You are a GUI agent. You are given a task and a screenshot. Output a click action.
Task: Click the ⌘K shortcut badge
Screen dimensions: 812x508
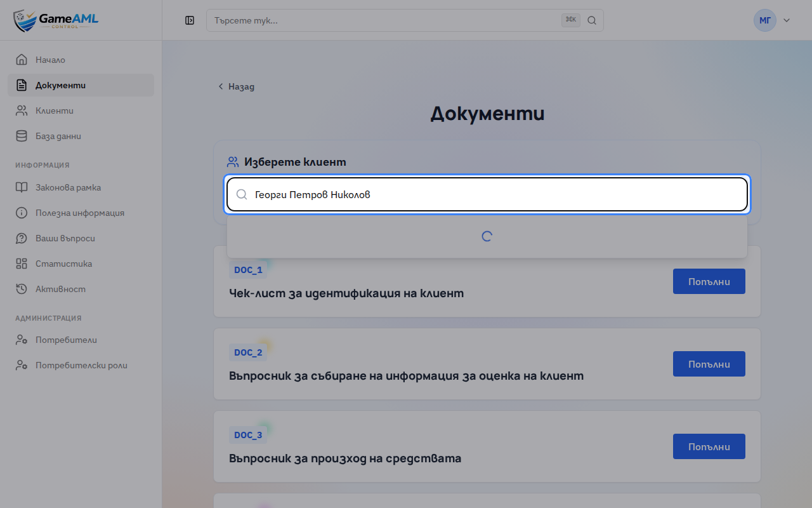(571, 20)
